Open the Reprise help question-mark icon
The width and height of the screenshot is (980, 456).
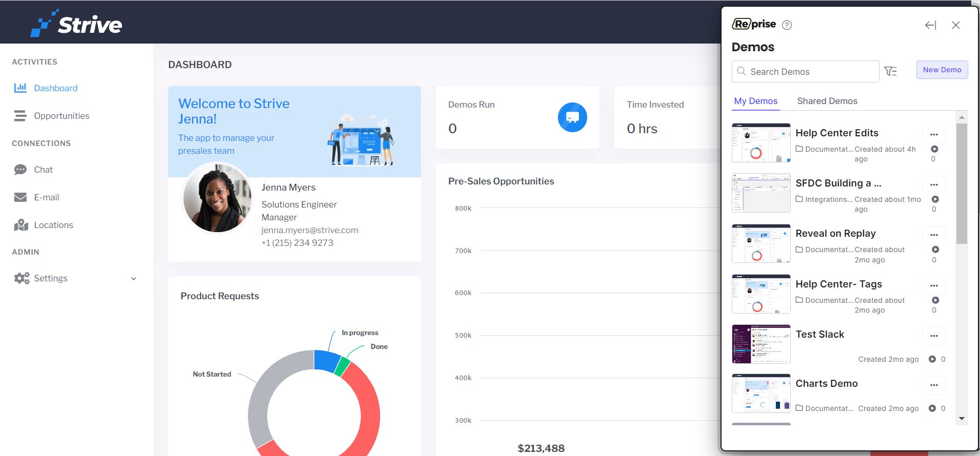(x=787, y=25)
